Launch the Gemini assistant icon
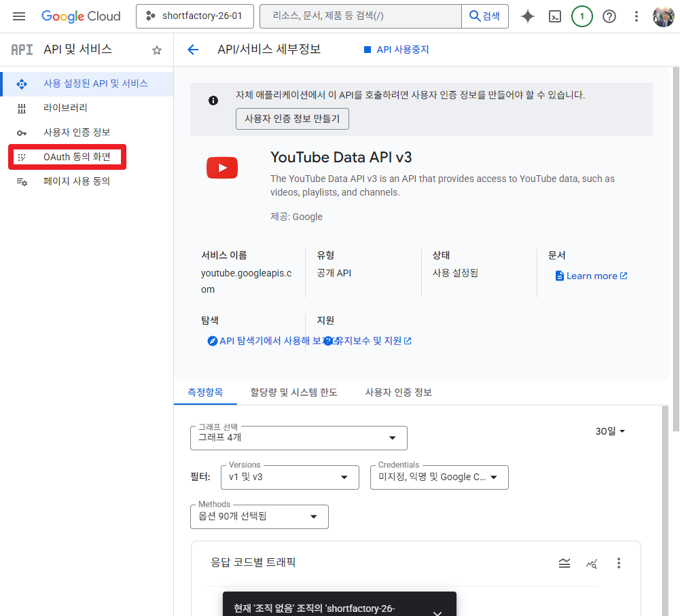Viewport: 680px width, 616px height. 528,16
